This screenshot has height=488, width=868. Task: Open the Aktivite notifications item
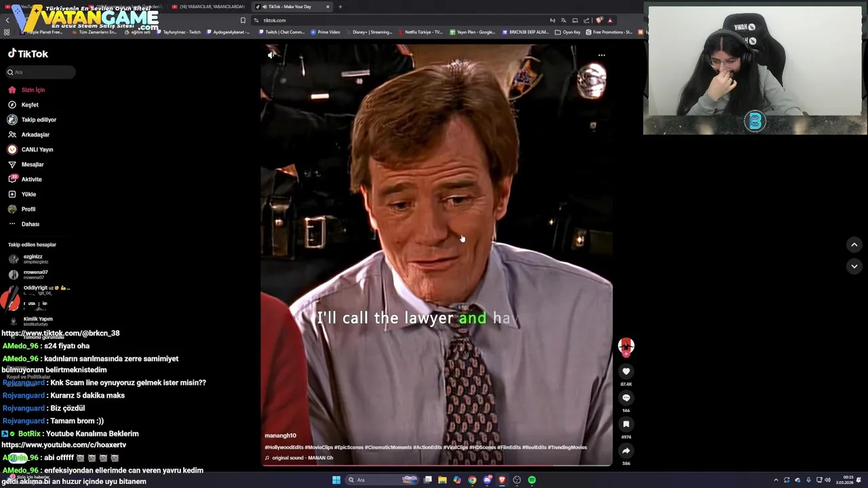(24, 180)
